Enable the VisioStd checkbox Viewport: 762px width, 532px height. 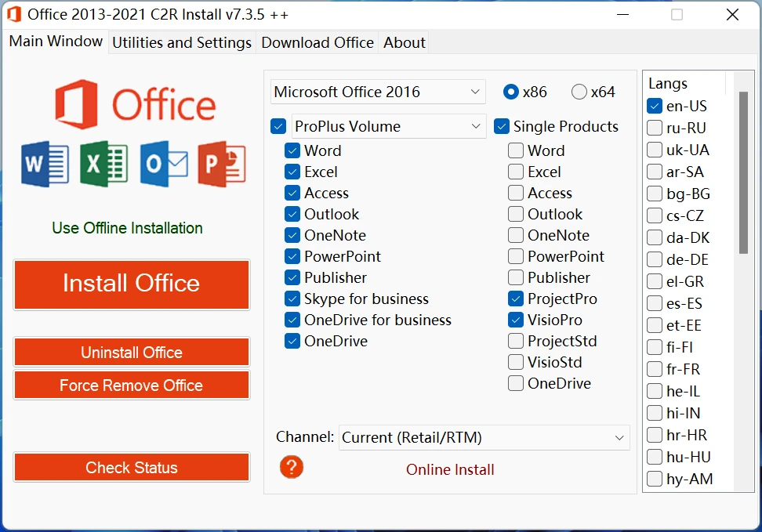(516, 362)
